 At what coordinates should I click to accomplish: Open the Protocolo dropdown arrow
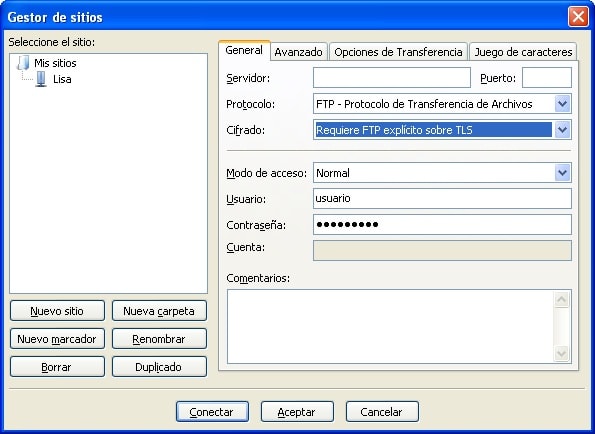coord(562,104)
